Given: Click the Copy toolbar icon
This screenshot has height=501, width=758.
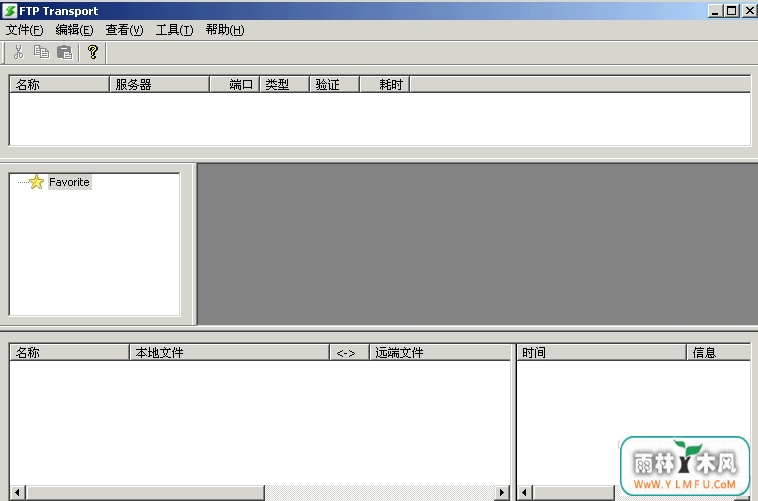Looking at the screenshot, I should tap(42, 52).
